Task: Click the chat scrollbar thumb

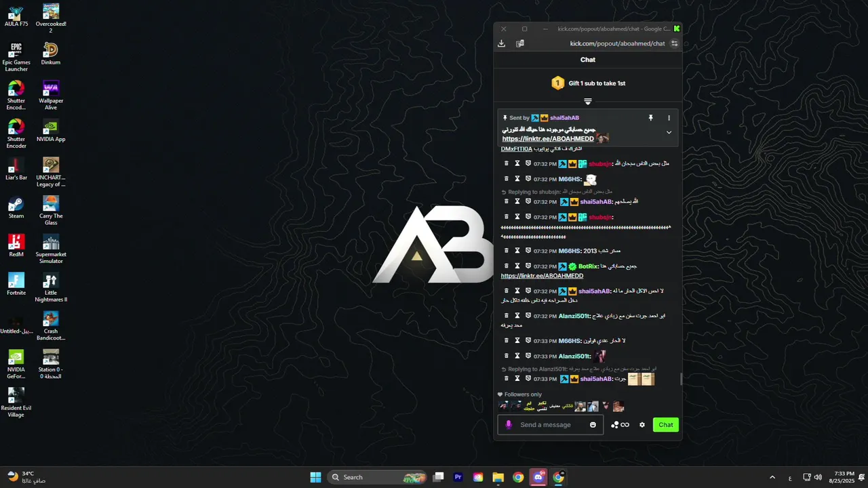Action: point(681,379)
